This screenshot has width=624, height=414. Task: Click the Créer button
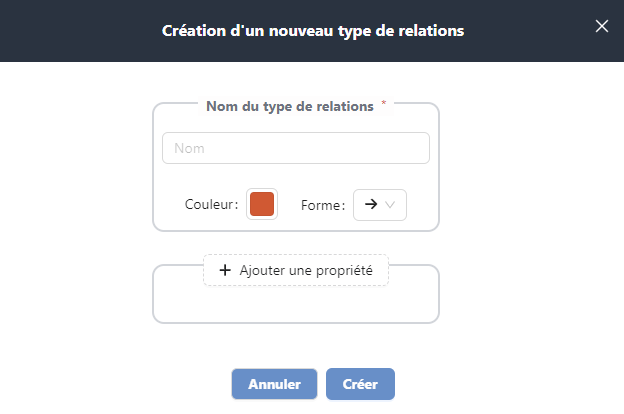coord(360,384)
